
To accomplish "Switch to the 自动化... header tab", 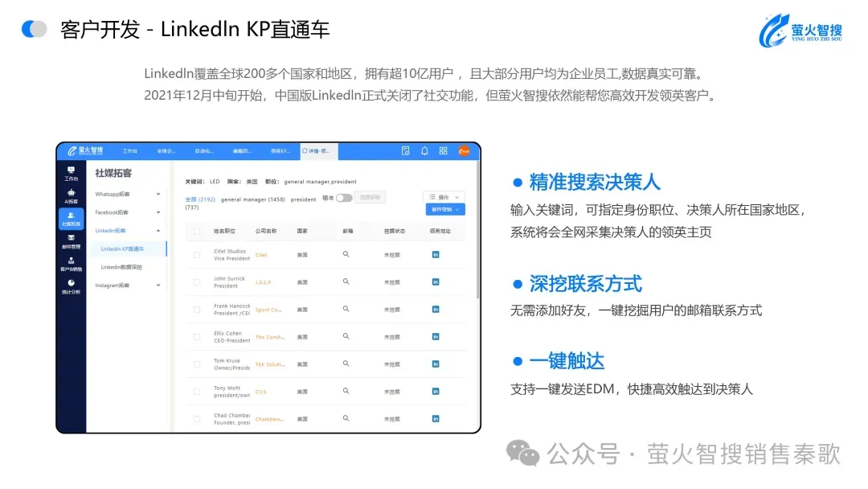I will (x=203, y=151).
